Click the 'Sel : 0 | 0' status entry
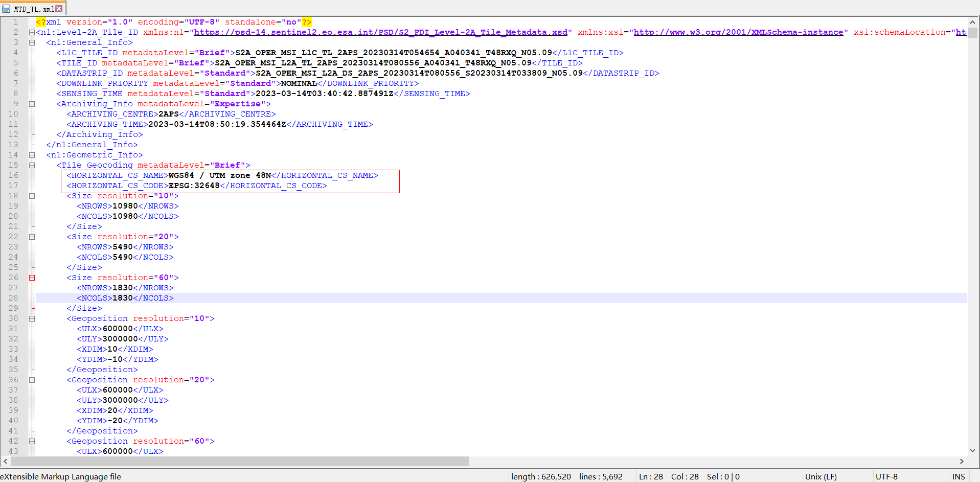The width and height of the screenshot is (980, 482). click(723, 476)
